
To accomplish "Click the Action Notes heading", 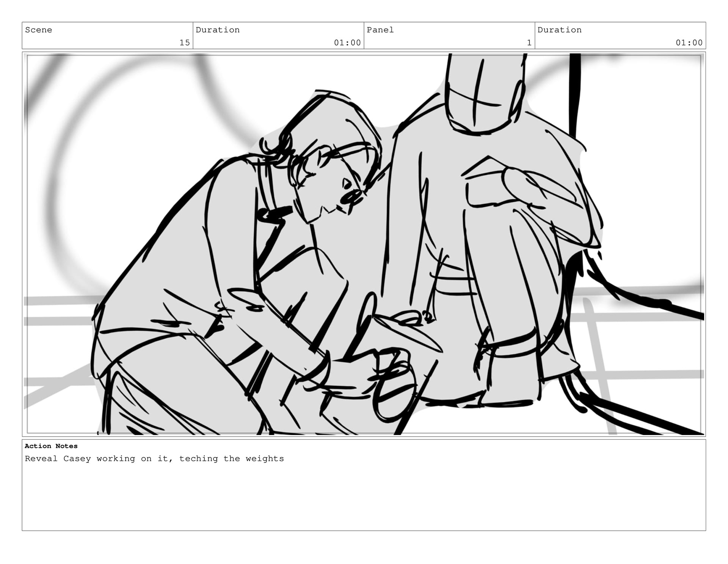I will click(x=51, y=446).
